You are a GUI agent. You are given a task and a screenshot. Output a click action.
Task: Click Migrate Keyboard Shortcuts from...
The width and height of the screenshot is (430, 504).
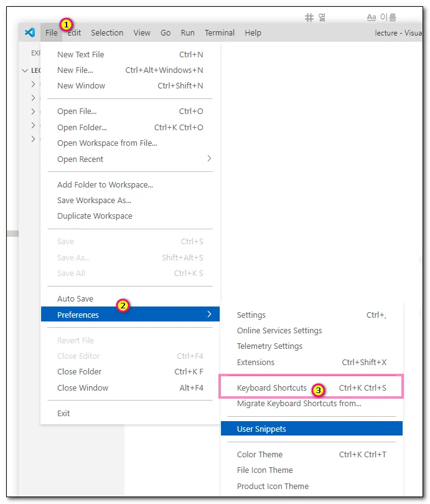pyautogui.click(x=299, y=403)
